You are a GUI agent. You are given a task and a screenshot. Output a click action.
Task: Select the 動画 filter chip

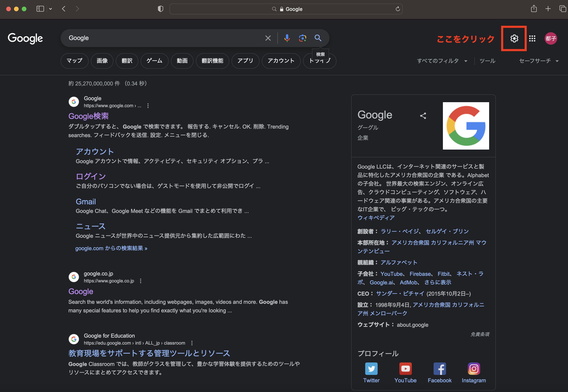click(x=182, y=61)
